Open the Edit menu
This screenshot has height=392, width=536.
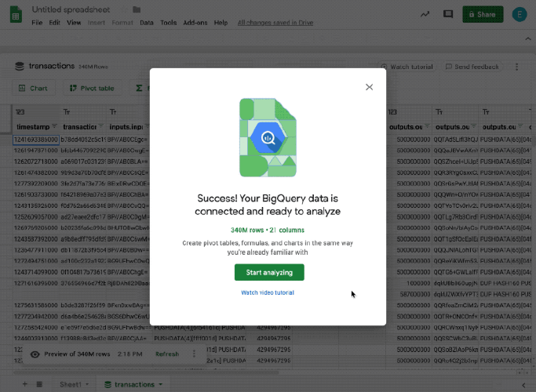tap(54, 23)
